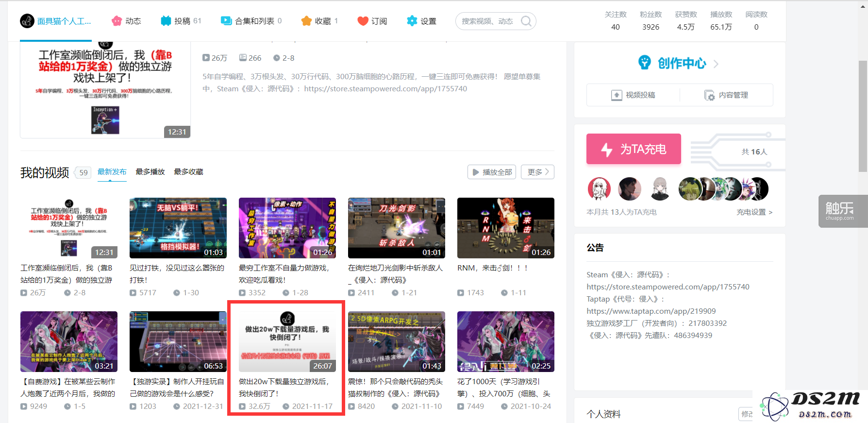Open the first charger avatar with white hair
868x423 pixels.
point(600,189)
